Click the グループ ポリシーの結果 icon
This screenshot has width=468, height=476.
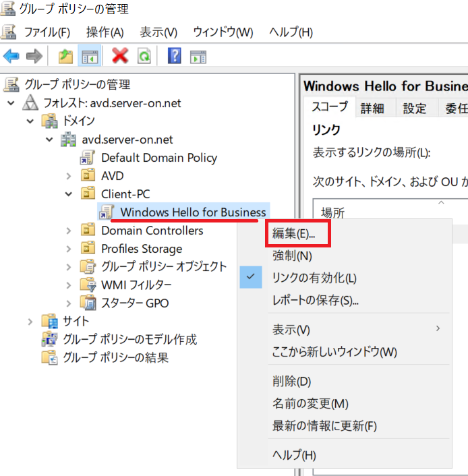(x=49, y=357)
